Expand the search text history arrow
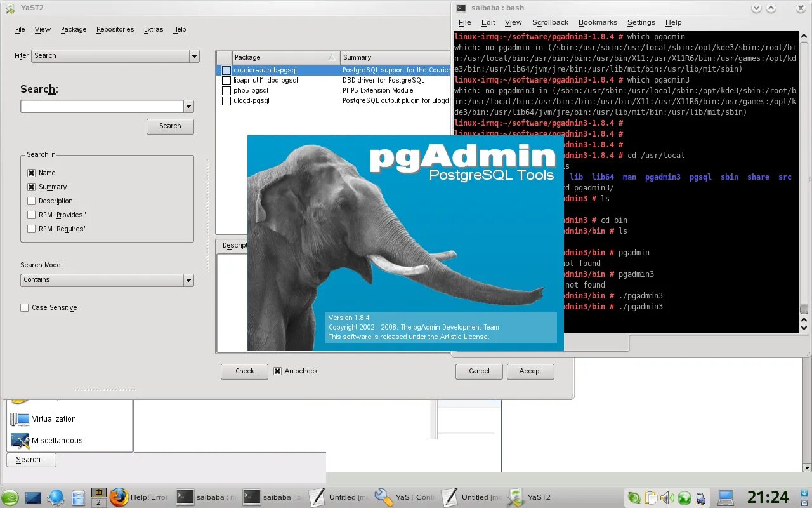The image size is (812, 508). (188, 106)
